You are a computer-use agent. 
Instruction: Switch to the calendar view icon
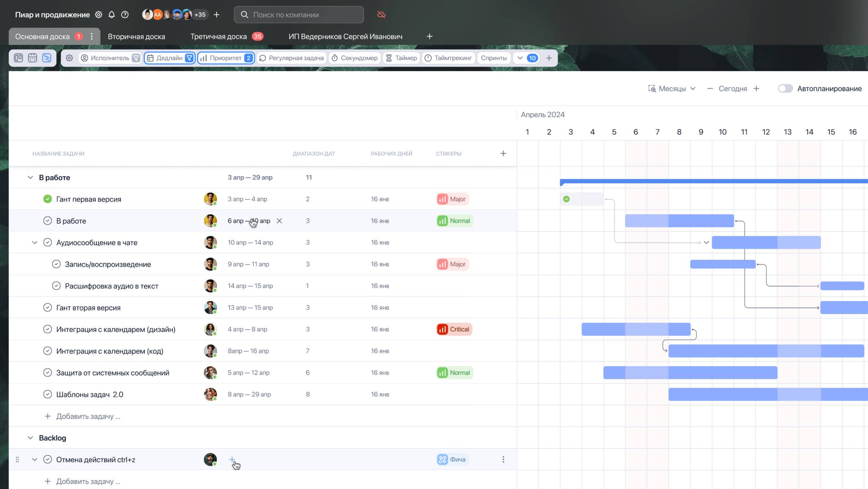[x=33, y=58]
